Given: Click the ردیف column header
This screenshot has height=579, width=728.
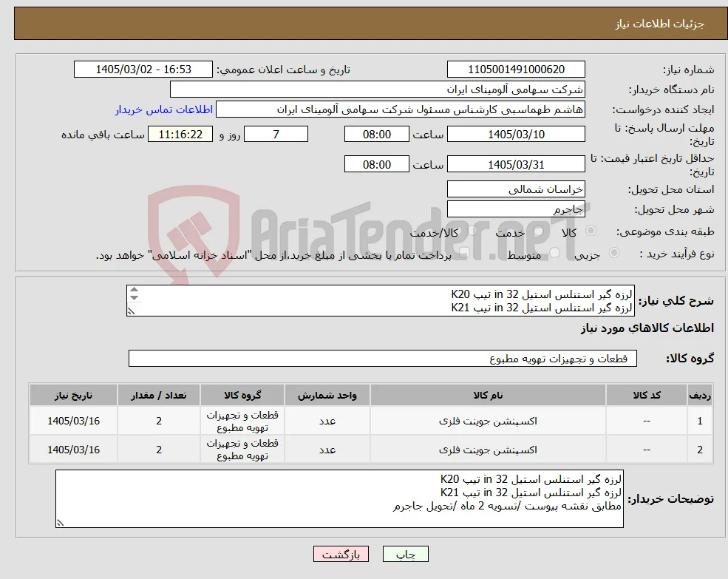Looking at the screenshot, I should pos(700,395).
